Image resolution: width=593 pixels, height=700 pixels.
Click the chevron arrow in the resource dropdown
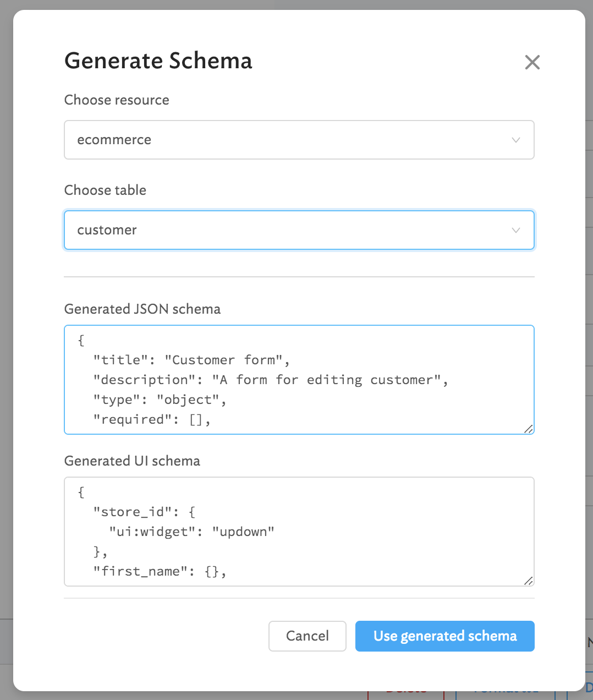(x=516, y=140)
